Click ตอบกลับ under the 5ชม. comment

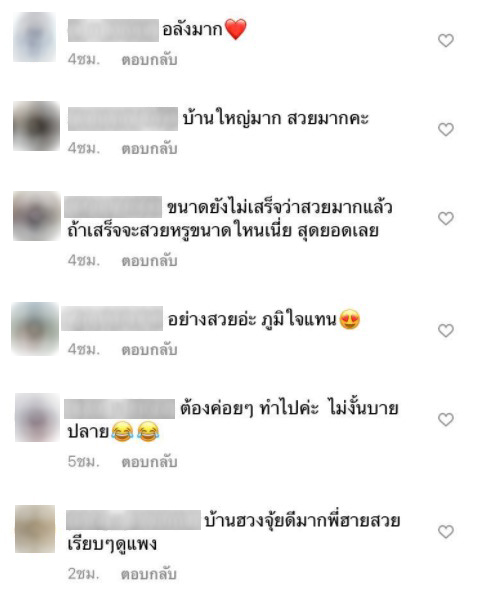coord(149,462)
